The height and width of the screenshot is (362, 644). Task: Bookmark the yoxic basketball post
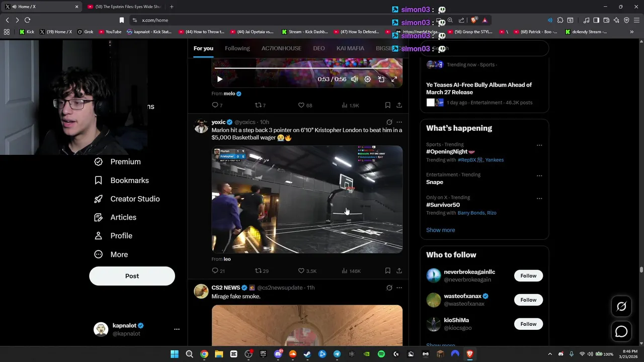coord(387,271)
